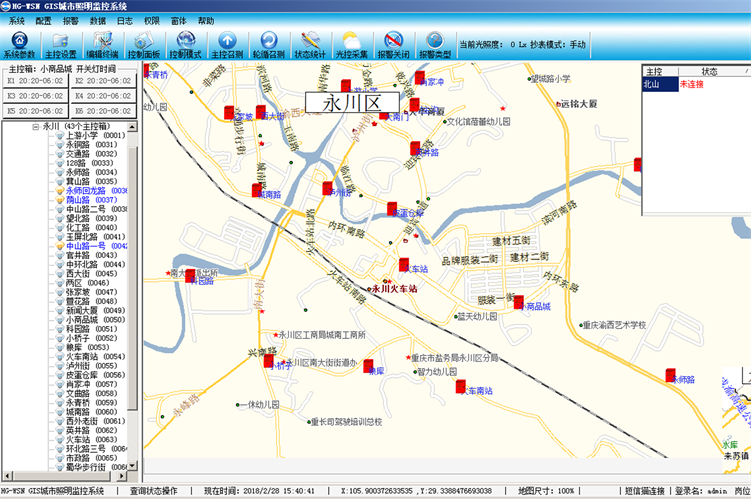Select the 北山 row in status table
The height and width of the screenshot is (499, 751).
coord(654,85)
